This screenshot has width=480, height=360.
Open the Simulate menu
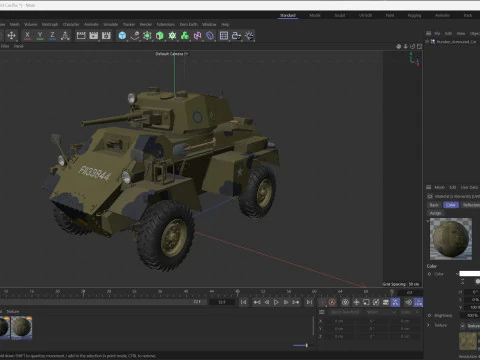[111, 24]
